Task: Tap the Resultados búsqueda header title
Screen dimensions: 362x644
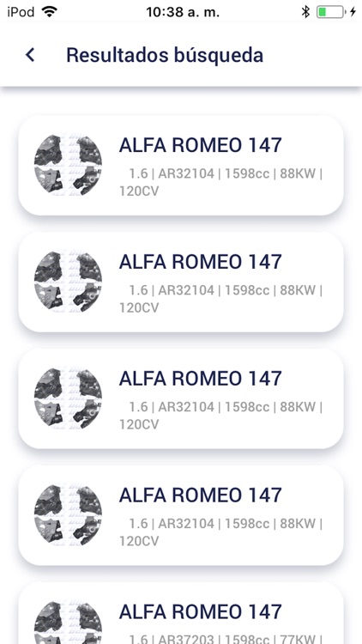Action: 165,55
